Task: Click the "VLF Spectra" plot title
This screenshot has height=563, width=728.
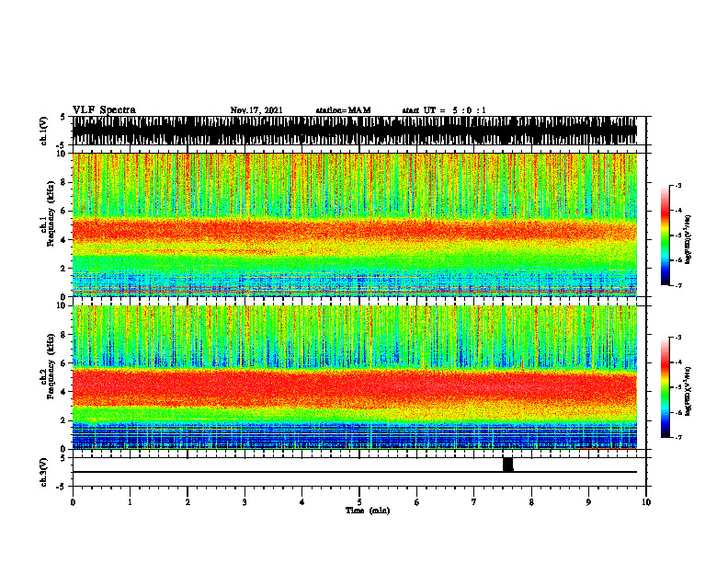Action: pos(104,110)
